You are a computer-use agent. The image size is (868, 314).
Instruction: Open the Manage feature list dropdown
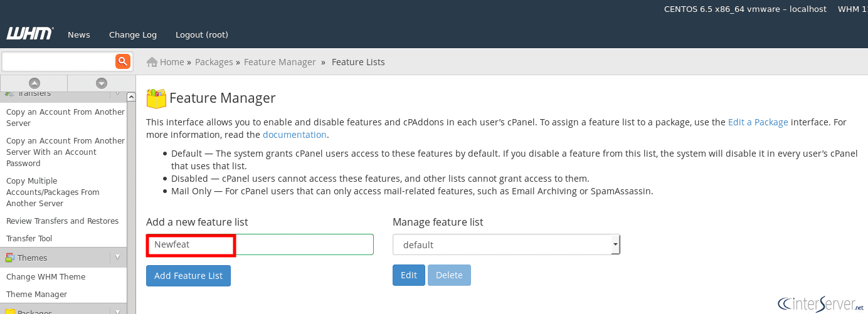click(x=506, y=244)
